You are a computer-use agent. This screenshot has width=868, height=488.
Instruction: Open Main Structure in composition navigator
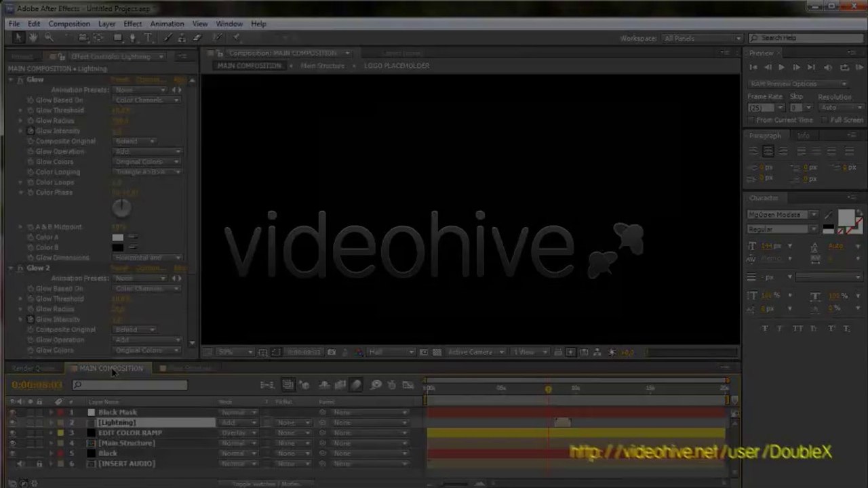[x=323, y=66]
